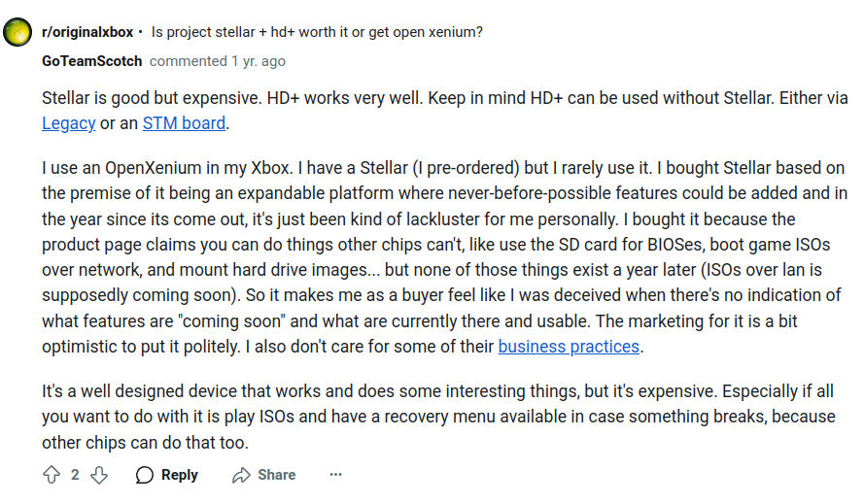Click the word 'commented' beside the username
This screenshot has height=504, width=865.
189,61
